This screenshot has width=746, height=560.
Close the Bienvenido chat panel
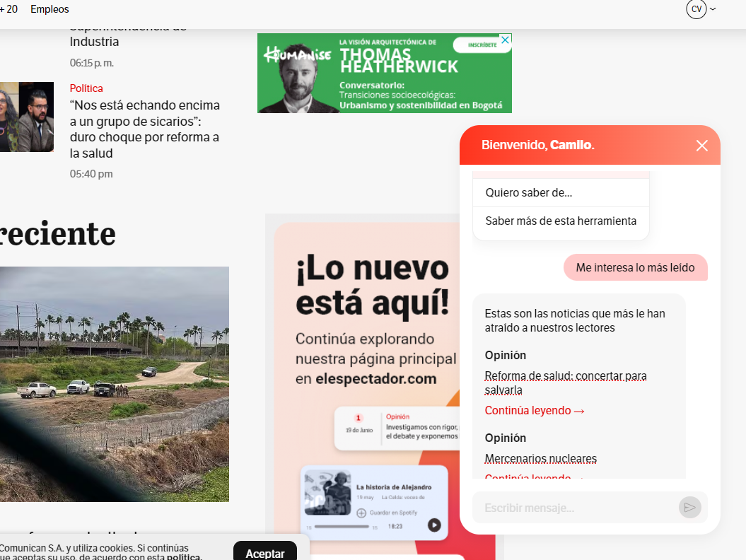(x=701, y=146)
